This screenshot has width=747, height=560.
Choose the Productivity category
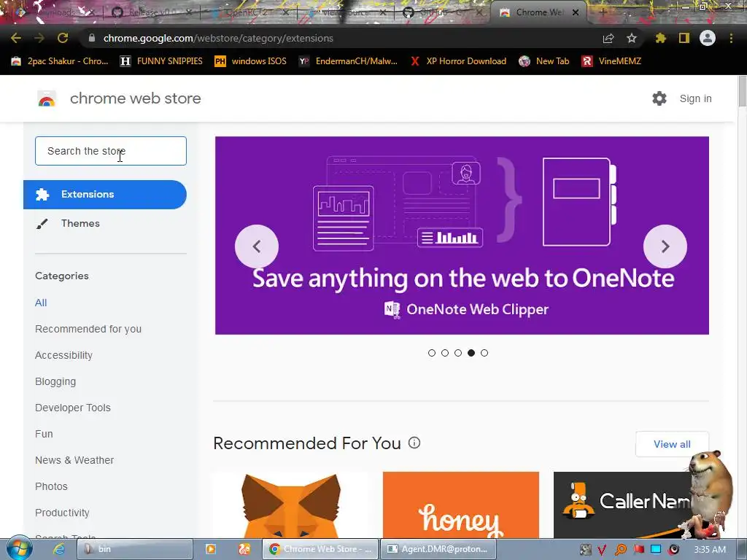pyautogui.click(x=62, y=513)
